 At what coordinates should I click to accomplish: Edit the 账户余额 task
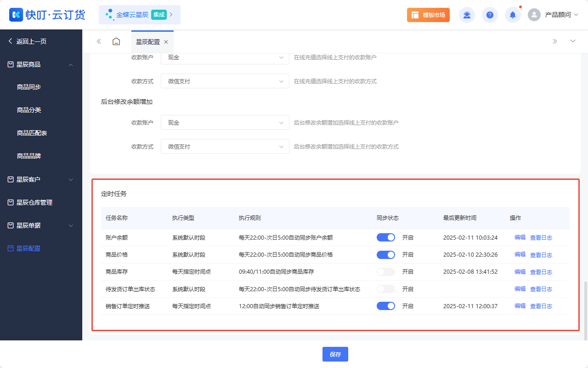click(520, 237)
